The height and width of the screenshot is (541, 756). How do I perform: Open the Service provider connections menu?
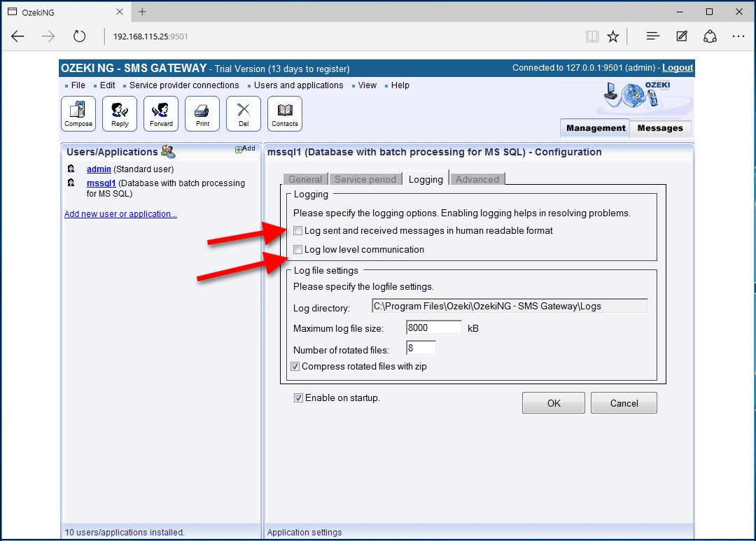pyautogui.click(x=184, y=85)
